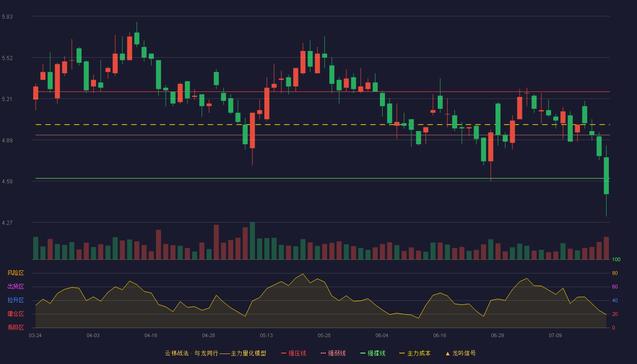
Task: Click the green 强撑线 legend line marker
Action: 363,354
